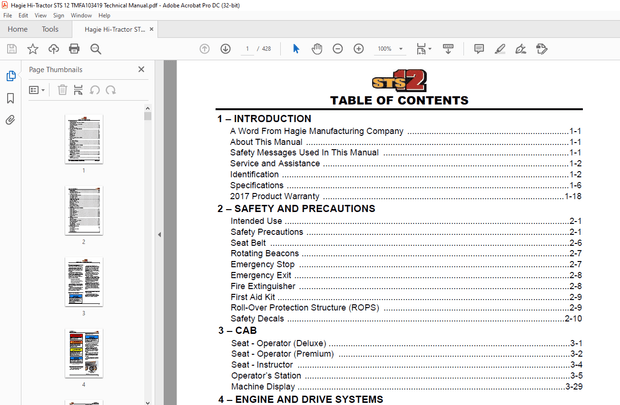The height and width of the screenshot is (405, 620).
Task: Select page 2 thumbnail
Action: pos(84,210)
